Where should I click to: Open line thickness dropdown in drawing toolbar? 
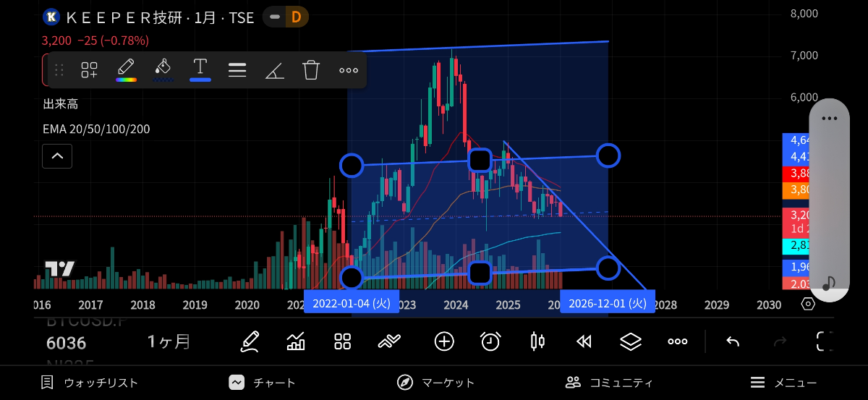(x=237, y=70)
